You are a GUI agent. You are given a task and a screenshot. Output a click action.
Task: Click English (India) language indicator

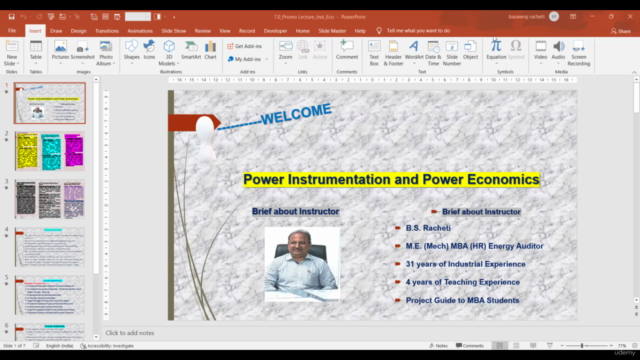60,346
